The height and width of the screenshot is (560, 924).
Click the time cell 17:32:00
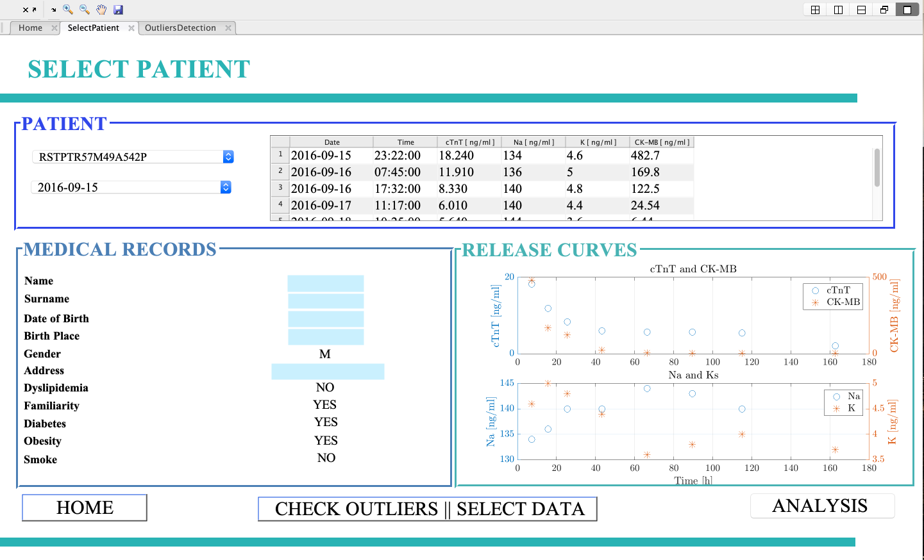pos(405,189)
